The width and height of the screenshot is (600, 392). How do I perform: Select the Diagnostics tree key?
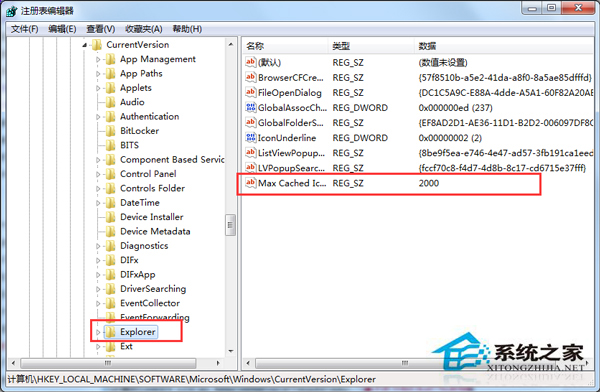(x=144, y=246)
